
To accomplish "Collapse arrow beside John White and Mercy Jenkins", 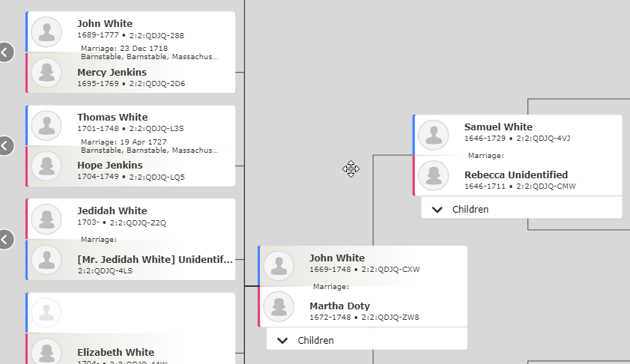I will 4,52.
